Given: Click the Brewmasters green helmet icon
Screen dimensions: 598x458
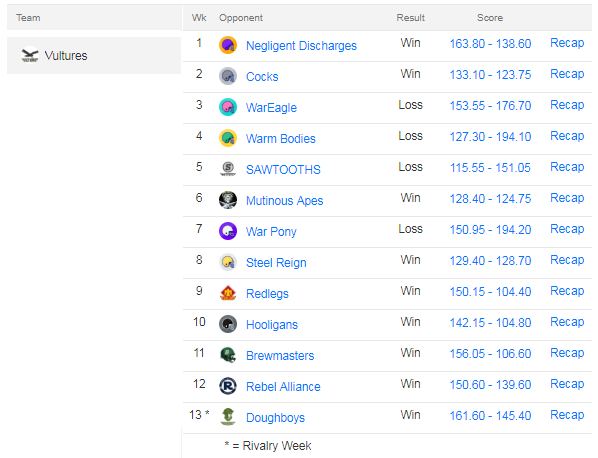Looking at the screenshot, I should tap(228, 355).
